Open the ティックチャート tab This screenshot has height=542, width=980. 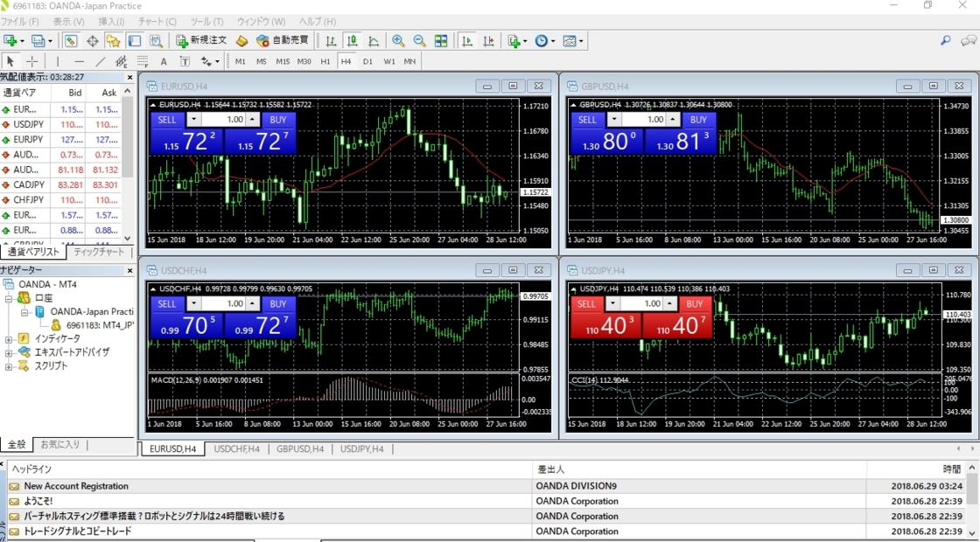pyautogui.click(x=99, y=253)
